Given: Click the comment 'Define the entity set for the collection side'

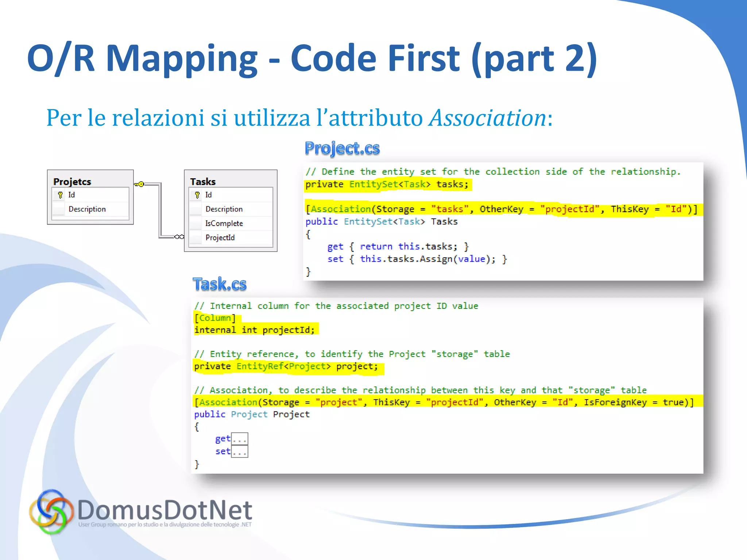Looking at the screenshot, I should [493, 172].
